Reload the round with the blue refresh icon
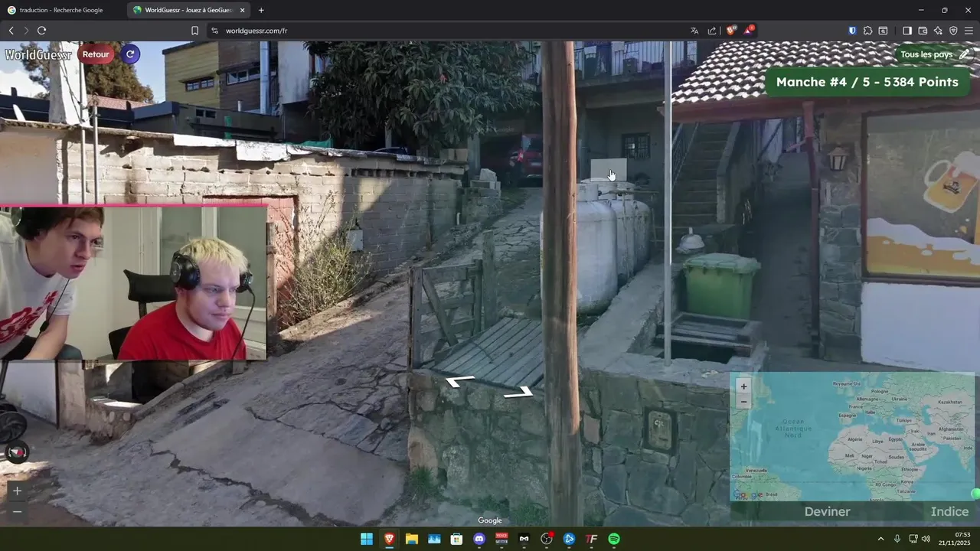The width and height of the screenshot is (980, 551). [x=130, y=54]
